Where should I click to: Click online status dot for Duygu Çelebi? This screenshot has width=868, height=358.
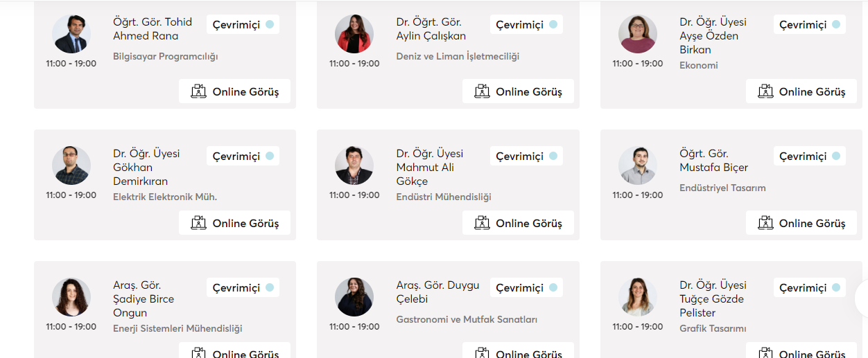(x=553, y=287)
